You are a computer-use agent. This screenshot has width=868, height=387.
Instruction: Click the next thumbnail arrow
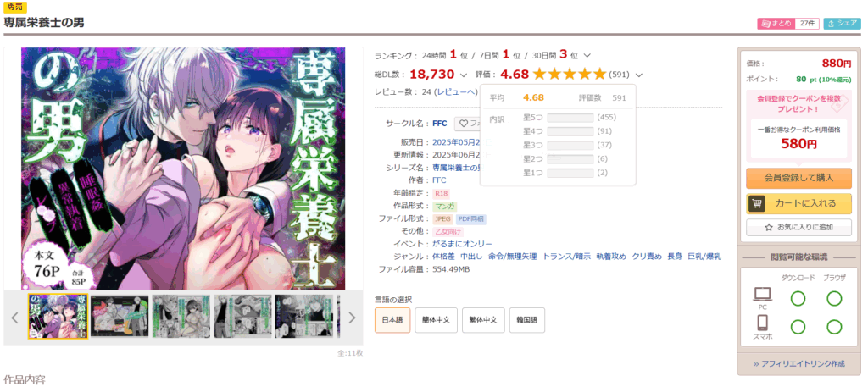(x=352, y=318)
